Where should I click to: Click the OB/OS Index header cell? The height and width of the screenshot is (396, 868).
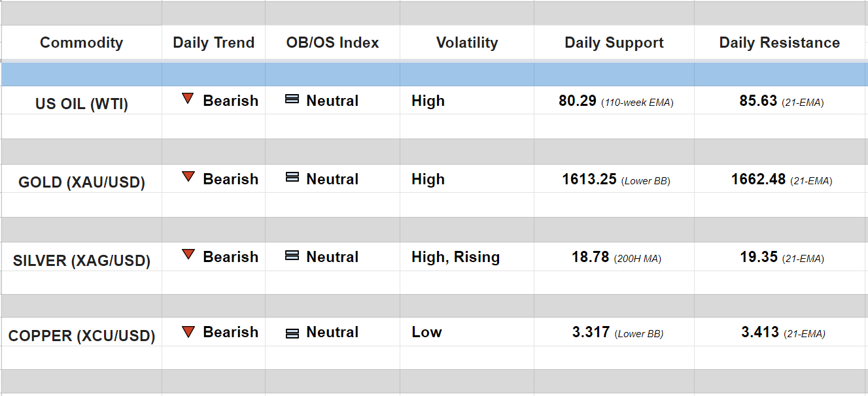click(x=332, y=42)
